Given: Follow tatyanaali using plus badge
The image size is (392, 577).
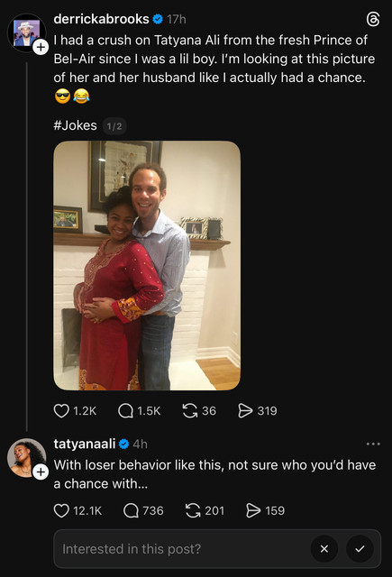Looking at the screenshot, I should point(41,472).
